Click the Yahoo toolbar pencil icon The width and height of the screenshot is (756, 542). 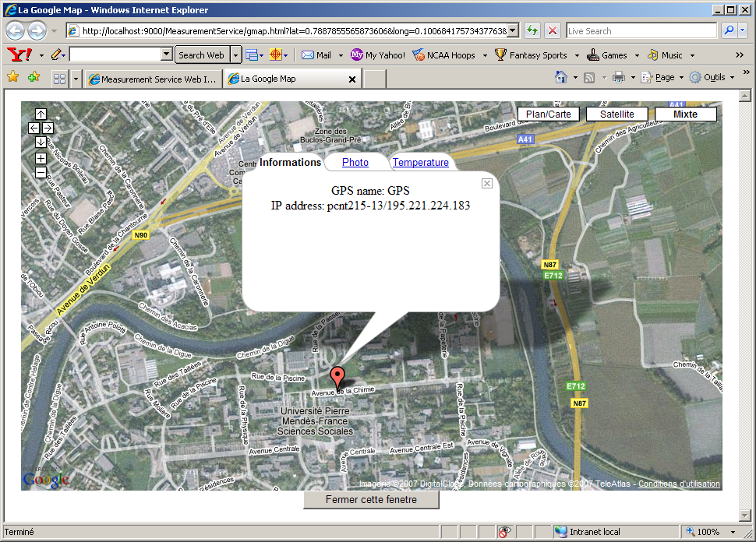[x=56, y=55]
